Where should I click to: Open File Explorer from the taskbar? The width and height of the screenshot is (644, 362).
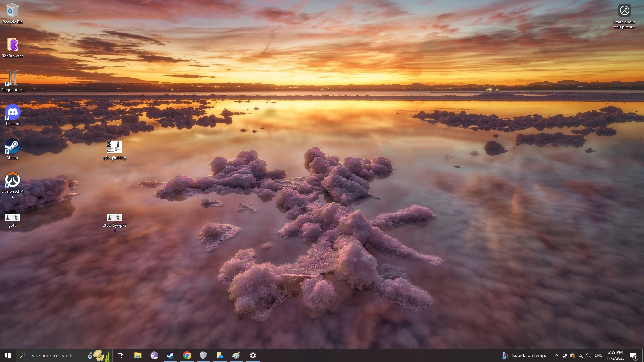[138, 355]
